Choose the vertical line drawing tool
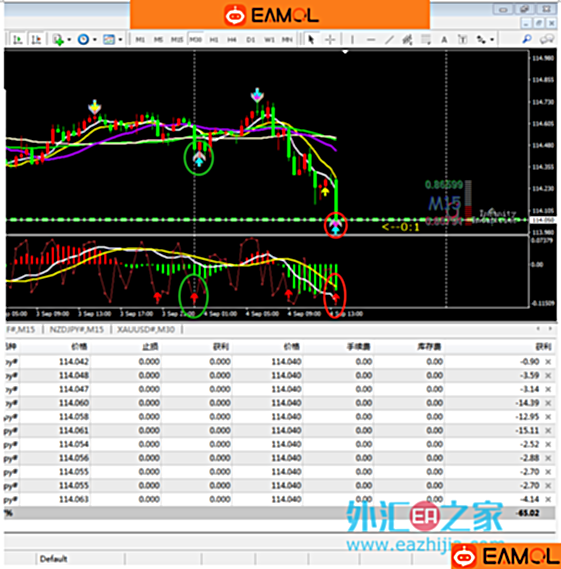561x569 pixels. click(352, 39)
